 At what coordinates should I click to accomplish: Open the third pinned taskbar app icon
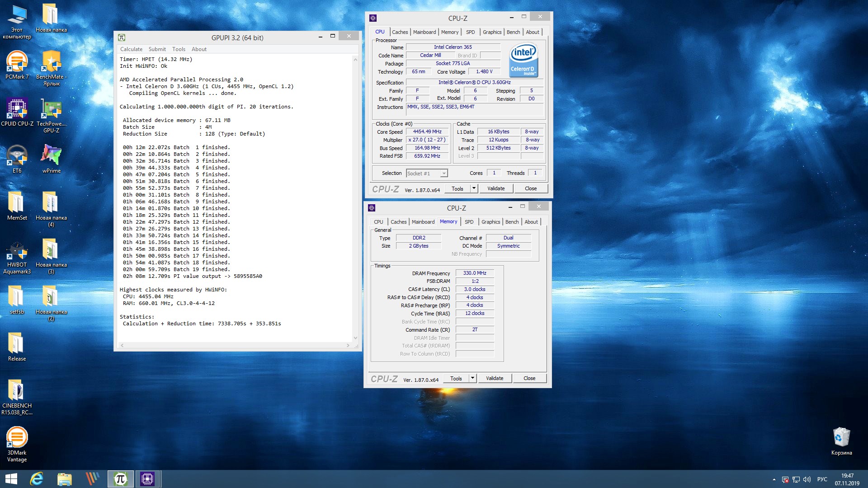pos(92,479)
